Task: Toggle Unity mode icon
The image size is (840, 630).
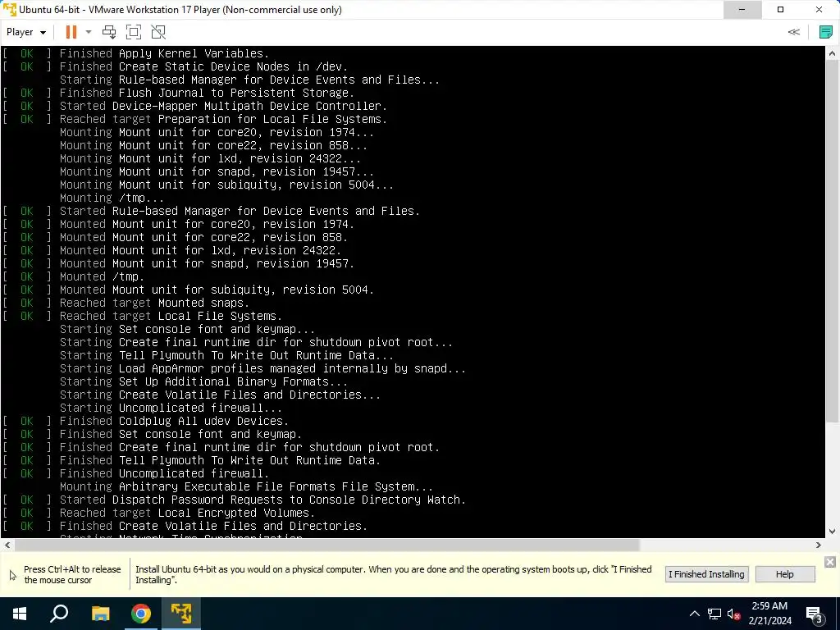Action: tap(158, 32)
